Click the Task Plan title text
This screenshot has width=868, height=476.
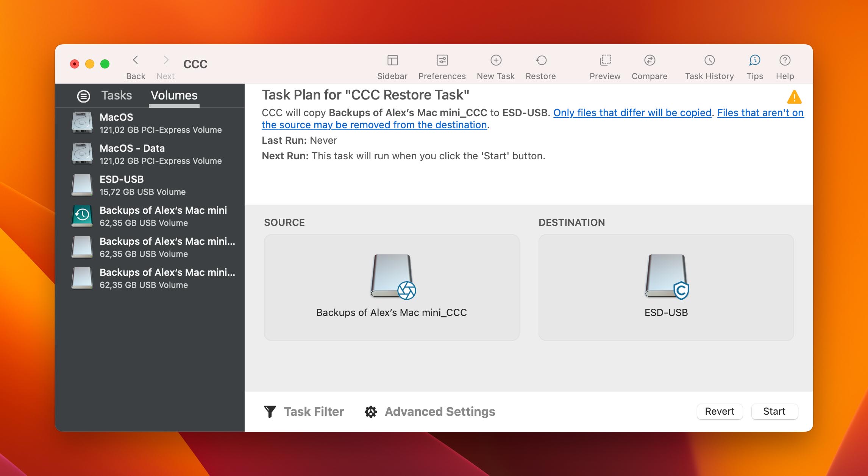pos(365,95)
